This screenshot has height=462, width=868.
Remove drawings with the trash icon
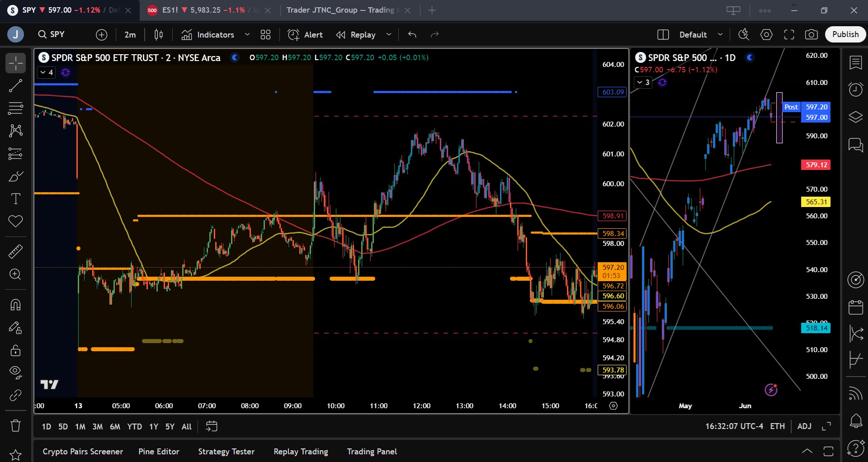pos(15,425)
